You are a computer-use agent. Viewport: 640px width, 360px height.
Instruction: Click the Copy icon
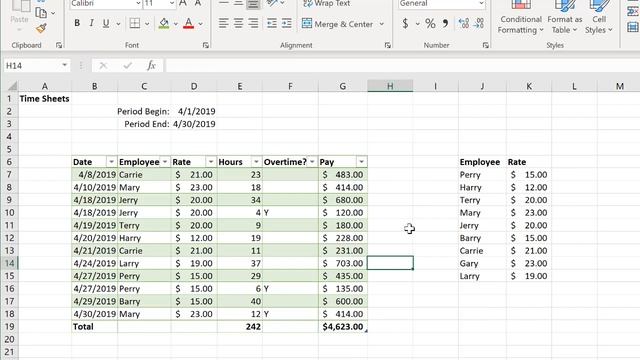tap(41, 13)
